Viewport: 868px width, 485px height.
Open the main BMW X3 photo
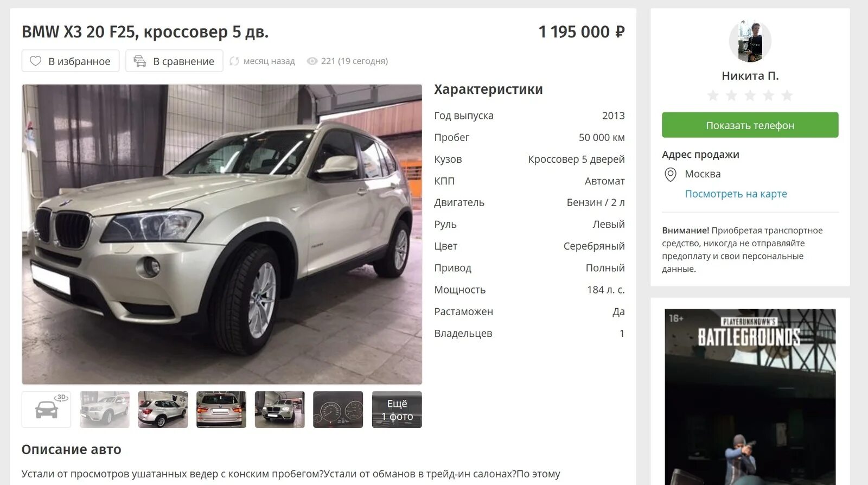click(x=222, y=234)
